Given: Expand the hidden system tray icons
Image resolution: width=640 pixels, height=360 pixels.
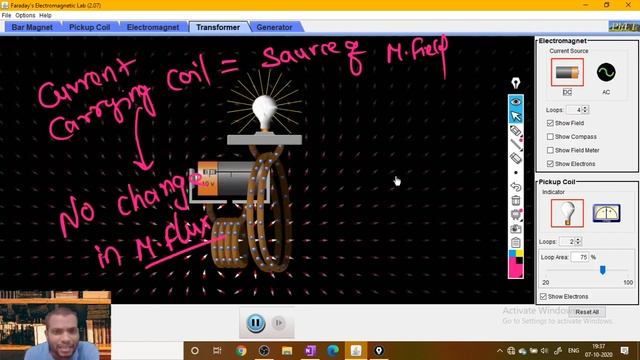Looking at the screenshot, I should 500,351.
